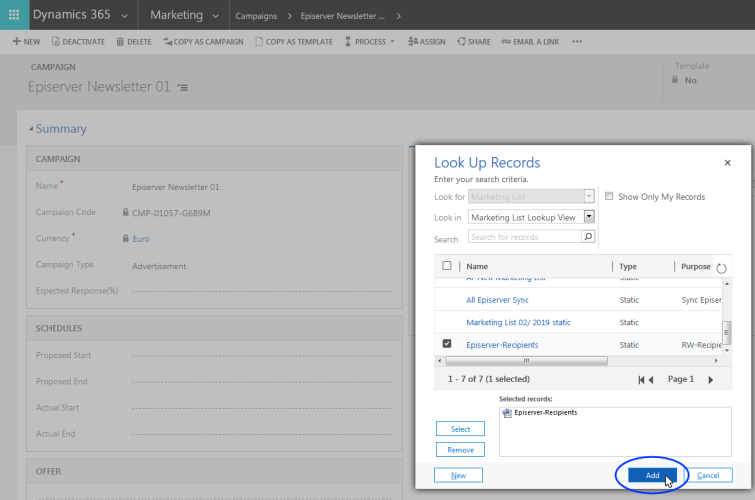Go to the next results page

click(711, 380)
